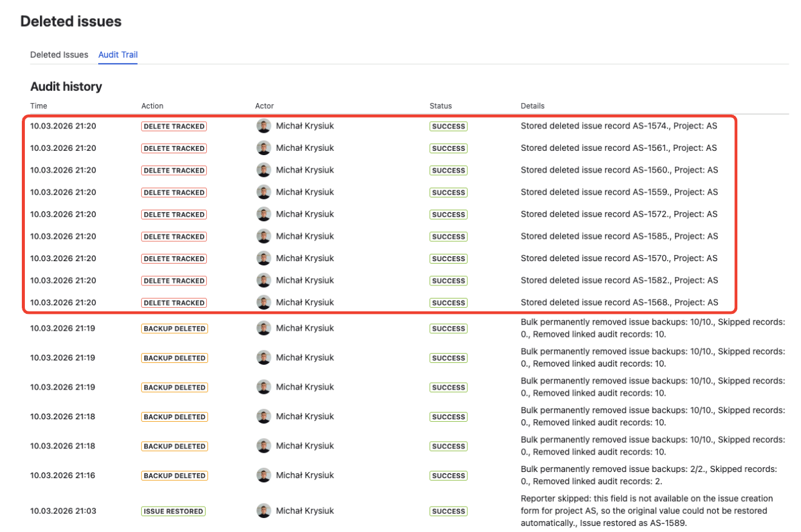Click the avatar in the AS-1560 row
Image resolution: width=801 pixels, height=532 pixels.
pos(264,170)
